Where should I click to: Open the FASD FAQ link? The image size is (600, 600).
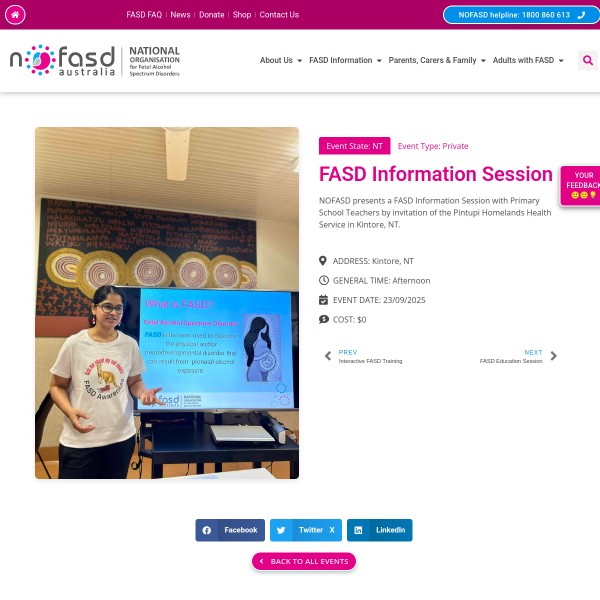coord(144,15)
